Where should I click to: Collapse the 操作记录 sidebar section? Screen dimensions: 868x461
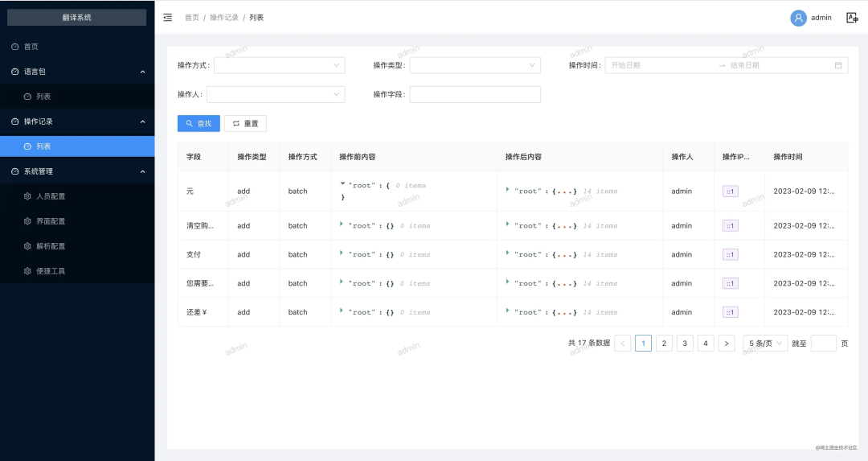(143, 121)
